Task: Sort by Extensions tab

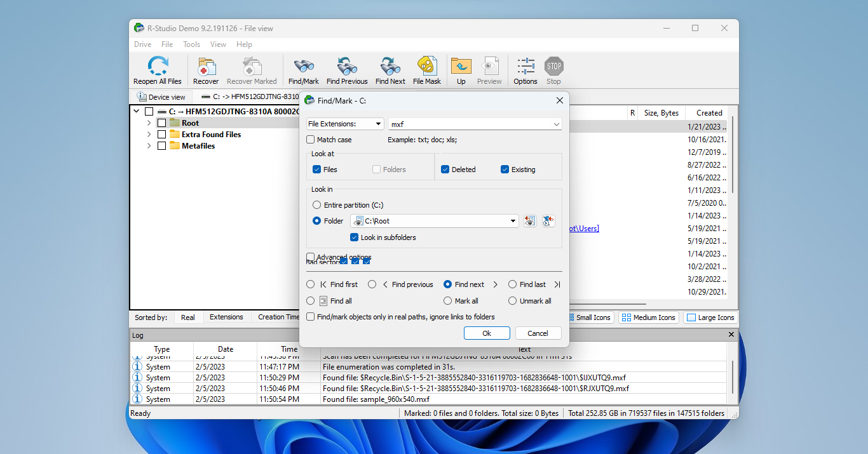Action: click(226, 317)
